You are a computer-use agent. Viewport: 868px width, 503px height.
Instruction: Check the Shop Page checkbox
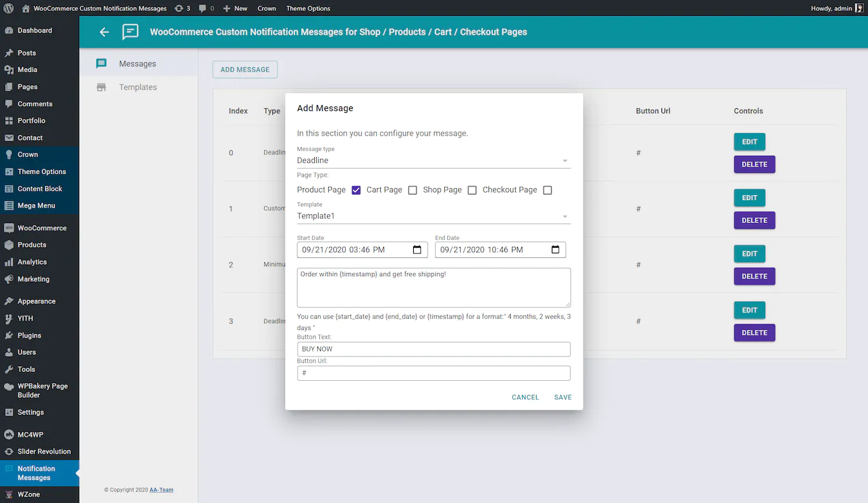pos(472,190)
